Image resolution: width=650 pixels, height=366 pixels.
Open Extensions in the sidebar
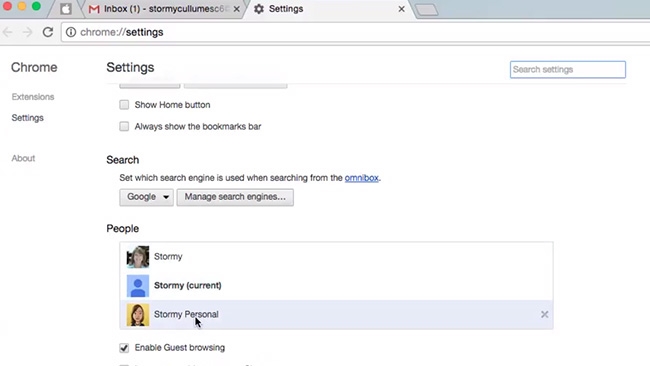coord(33,97)
